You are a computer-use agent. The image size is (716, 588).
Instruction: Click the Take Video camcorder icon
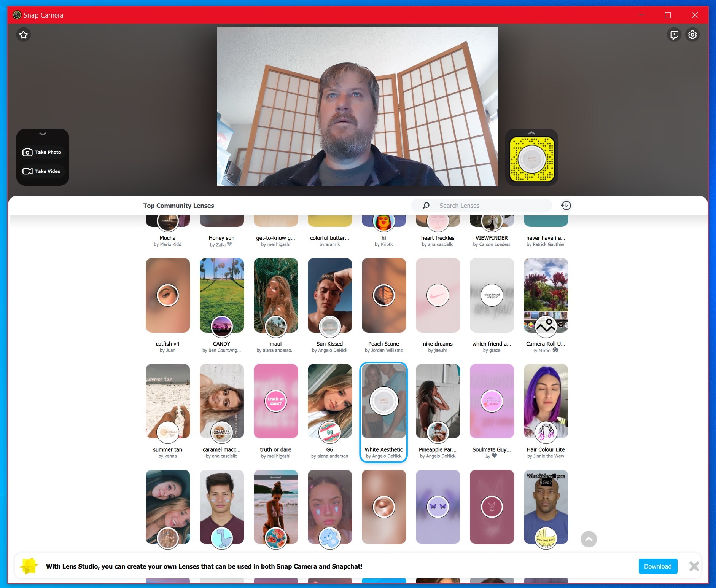(x=27, y=171)
